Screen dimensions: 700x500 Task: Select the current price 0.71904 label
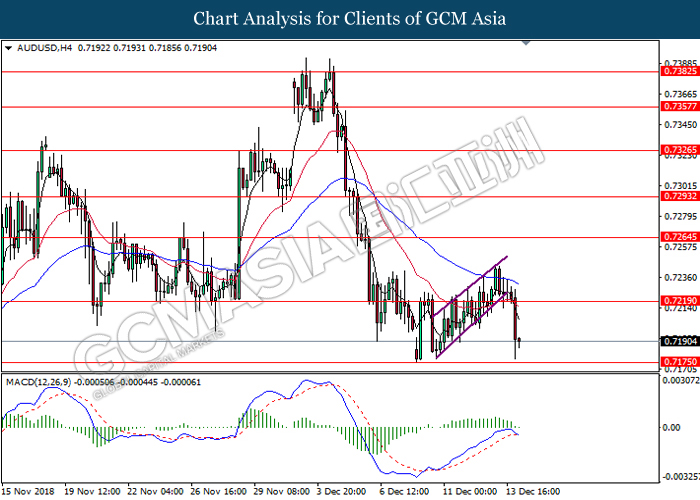coord(680,341)
